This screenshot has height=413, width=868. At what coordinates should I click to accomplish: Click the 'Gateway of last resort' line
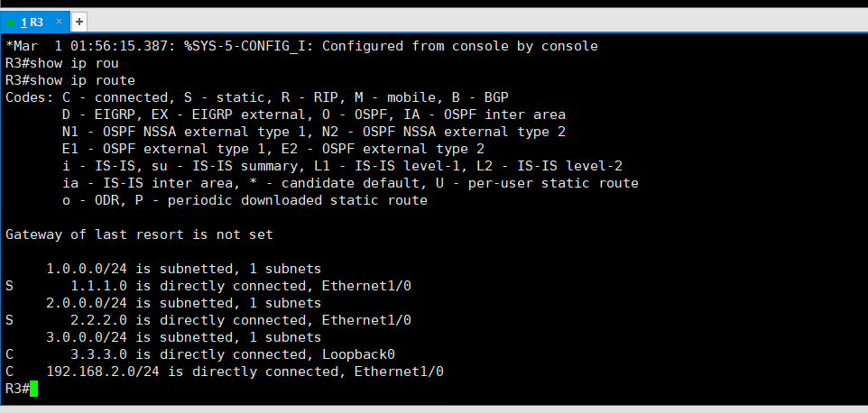140,235
